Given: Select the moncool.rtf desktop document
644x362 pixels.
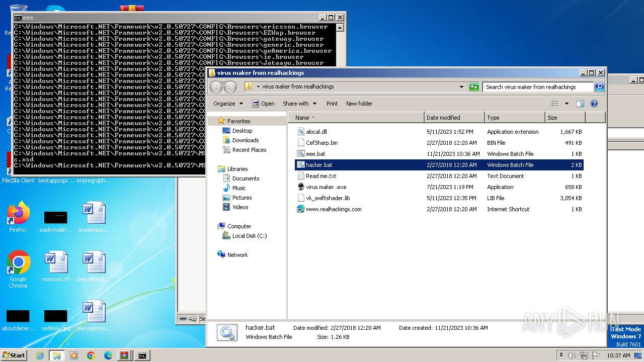Looking at the screenshot, I should click(56, 266).
